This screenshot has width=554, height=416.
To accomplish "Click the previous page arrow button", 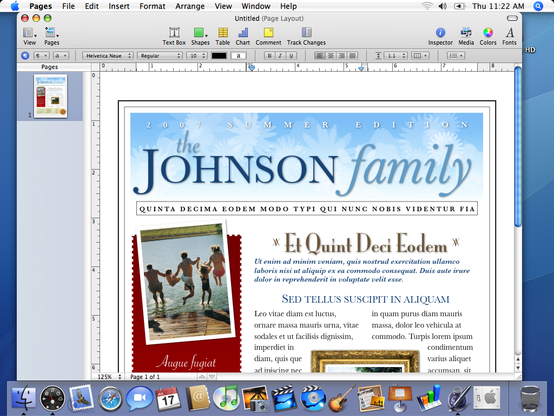I will (202, 377).
